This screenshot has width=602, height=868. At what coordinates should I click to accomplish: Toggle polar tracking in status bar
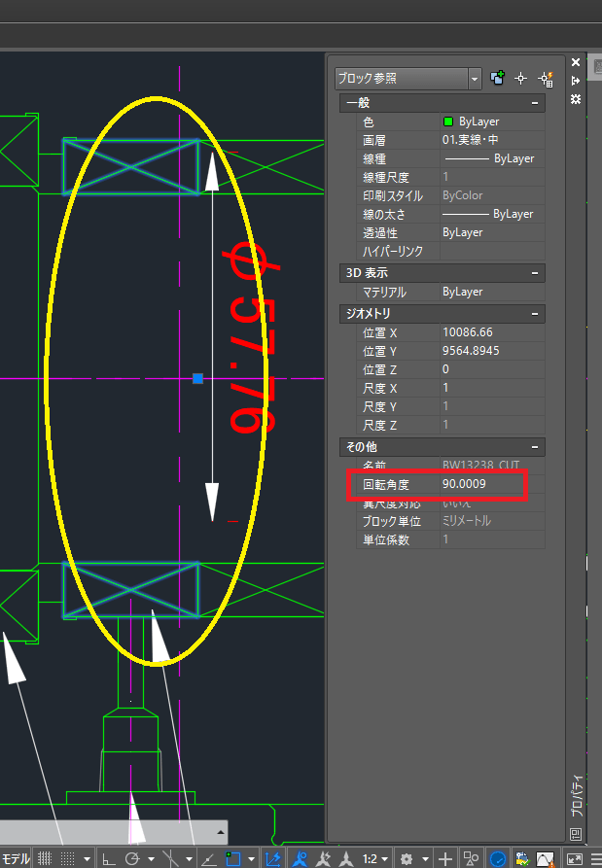click(x=132, y=858)
